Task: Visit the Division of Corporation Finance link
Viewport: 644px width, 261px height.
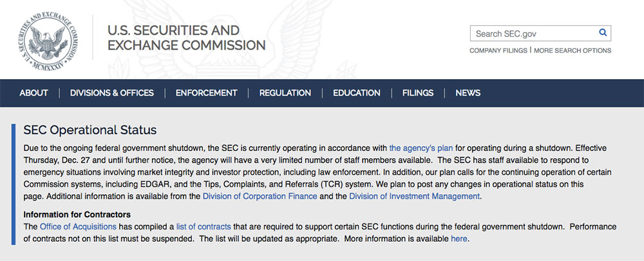Action: [260, 196]
